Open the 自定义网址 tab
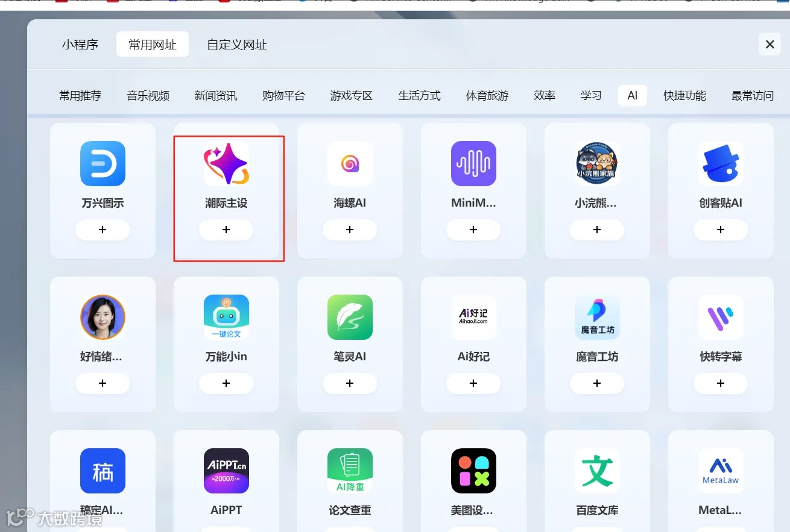 [237, 45]
